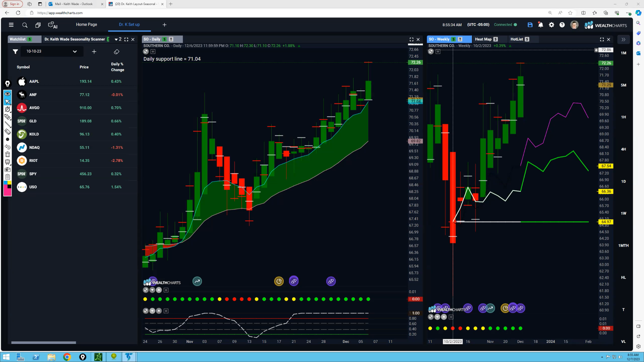Viewport: 644px width, 362px height.
Task: Toggle the S link badge on SO Weekly tab
Action: coord(453,39)
